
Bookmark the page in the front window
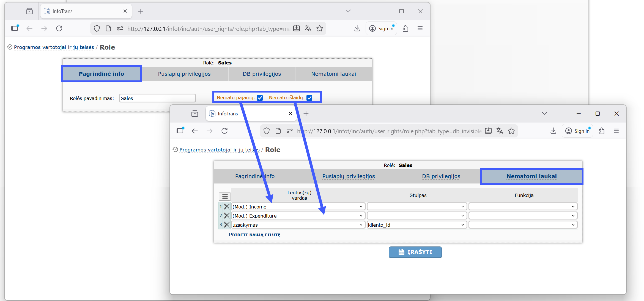[511, 131]
